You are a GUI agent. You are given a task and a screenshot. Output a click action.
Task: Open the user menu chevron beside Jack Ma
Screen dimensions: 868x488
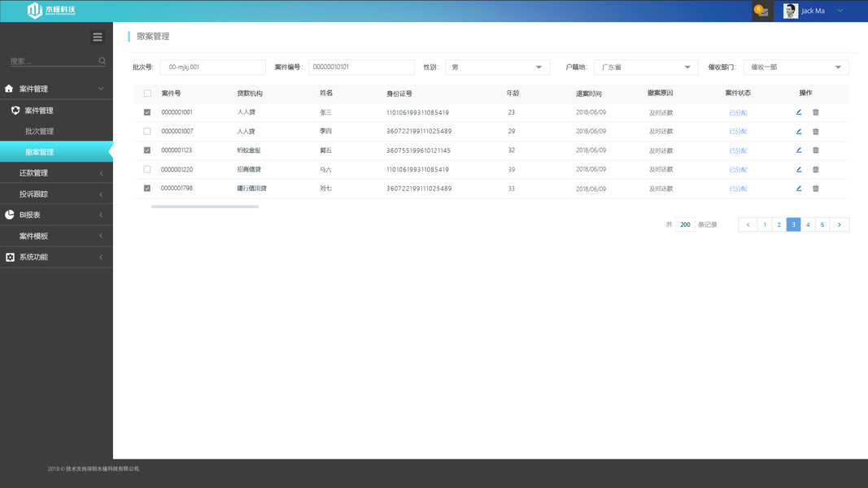(x=840, y=11)
